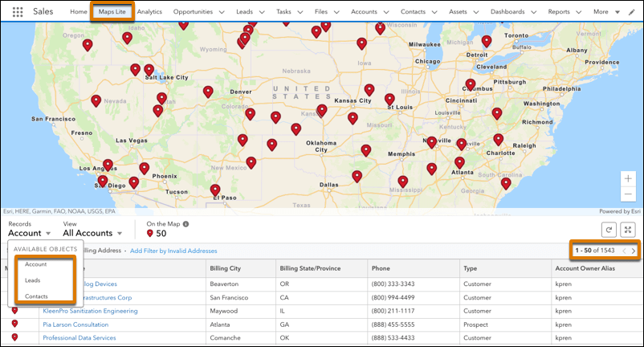The height and width of the screenshot is (347, 644).
Task: Click the On the Map info icon
Action: coord(185,224)
